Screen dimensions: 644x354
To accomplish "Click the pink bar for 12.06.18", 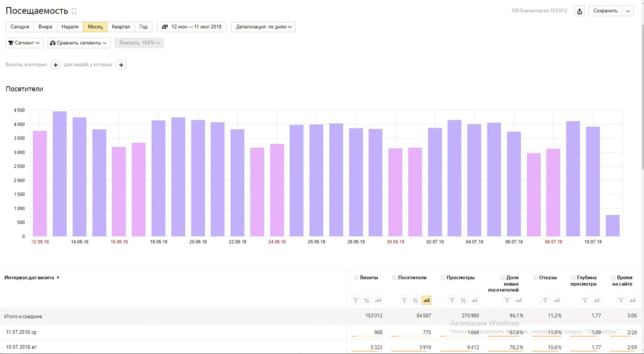I will (40, 184).
